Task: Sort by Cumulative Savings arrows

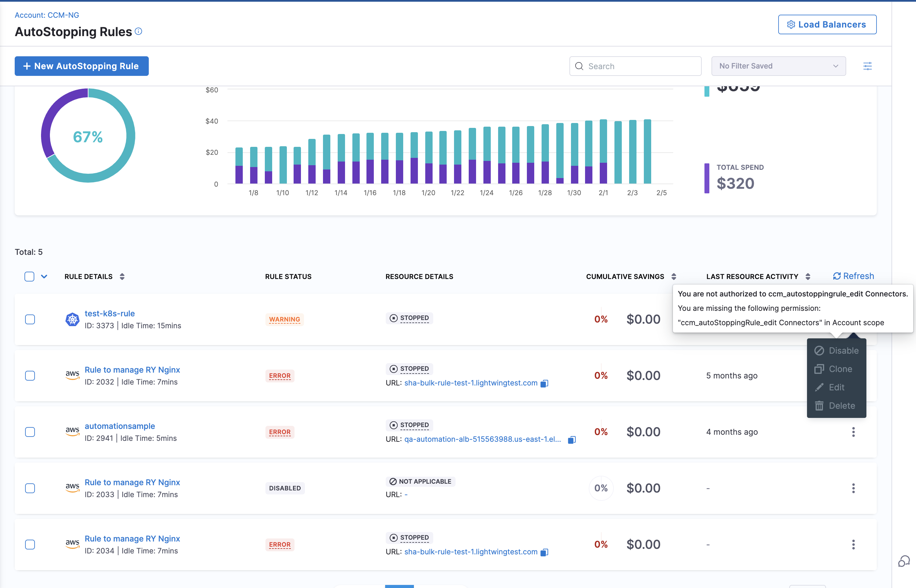Action: point(674,277)
